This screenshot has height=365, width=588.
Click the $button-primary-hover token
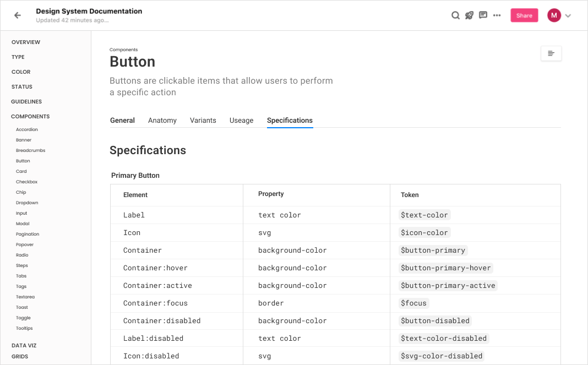point(445,268)
